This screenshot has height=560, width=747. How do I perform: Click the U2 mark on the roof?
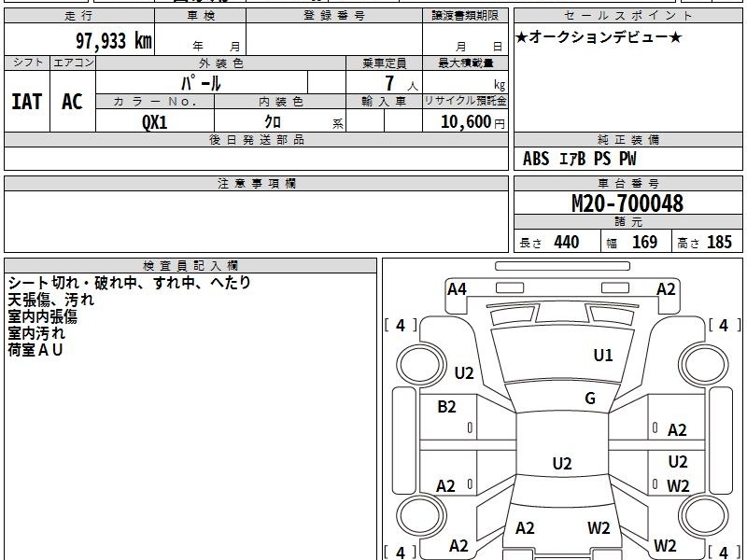click(x=562, y=464)
